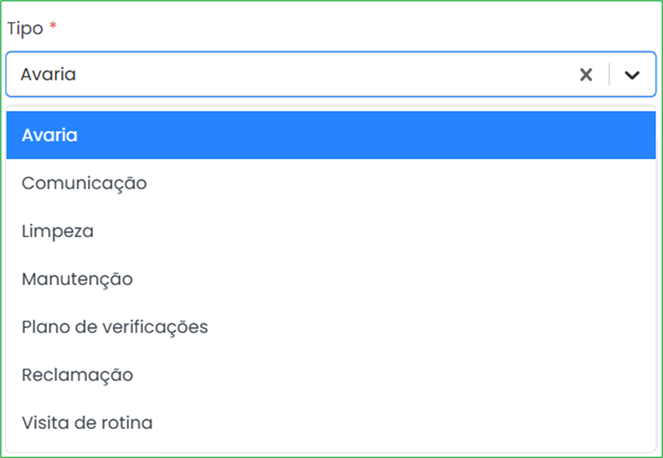Collapse the Tipo dropdown chevron
Viewport: 663px width, 458px height.
(x=632, y=75)
